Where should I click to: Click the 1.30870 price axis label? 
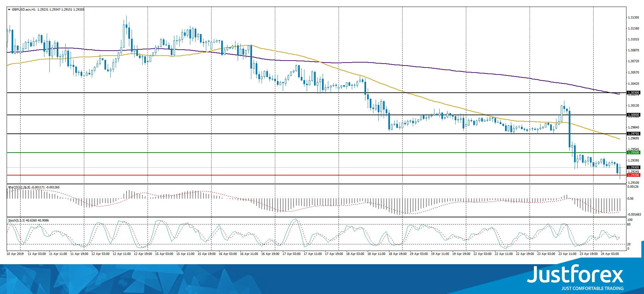(x=634, y=50)
